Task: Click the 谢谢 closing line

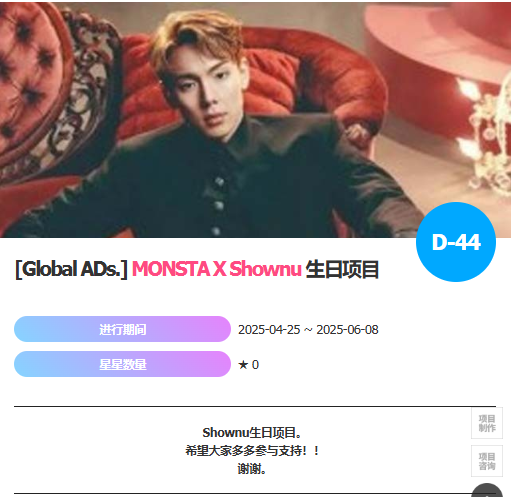Action: coord(252,469)
